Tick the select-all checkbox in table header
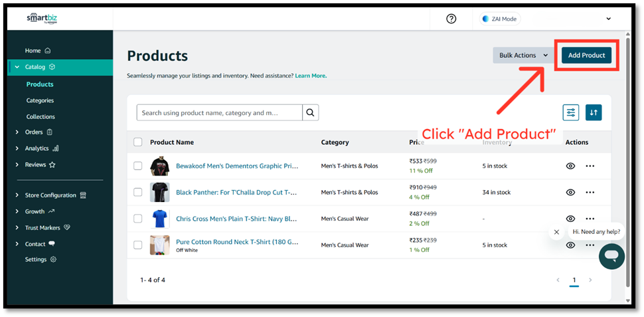This screenshot has width=644, height=317. click(138, 142)
